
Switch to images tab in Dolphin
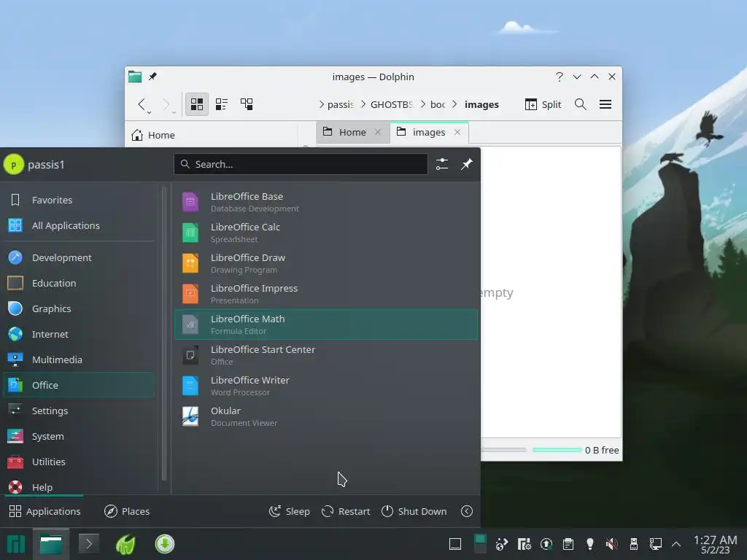click(429, 133)
